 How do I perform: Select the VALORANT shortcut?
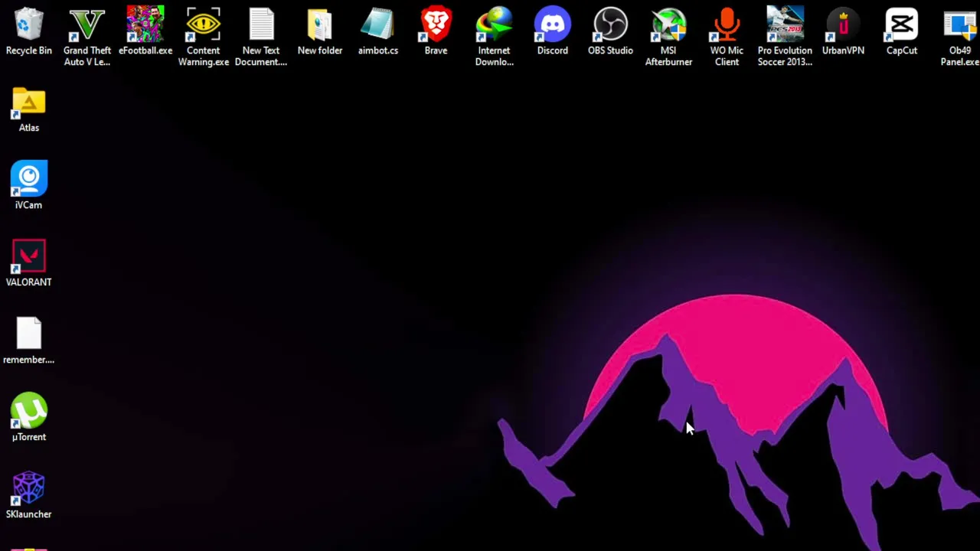point(29,263)
